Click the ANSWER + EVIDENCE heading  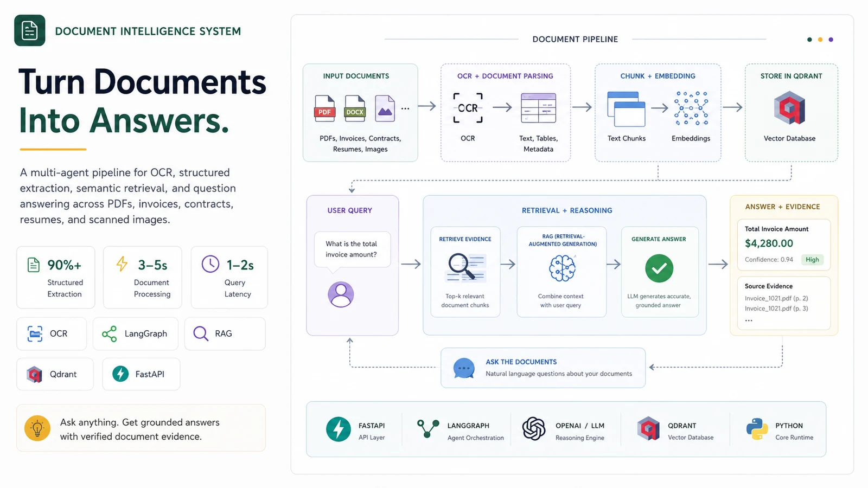tap(782, 207)
